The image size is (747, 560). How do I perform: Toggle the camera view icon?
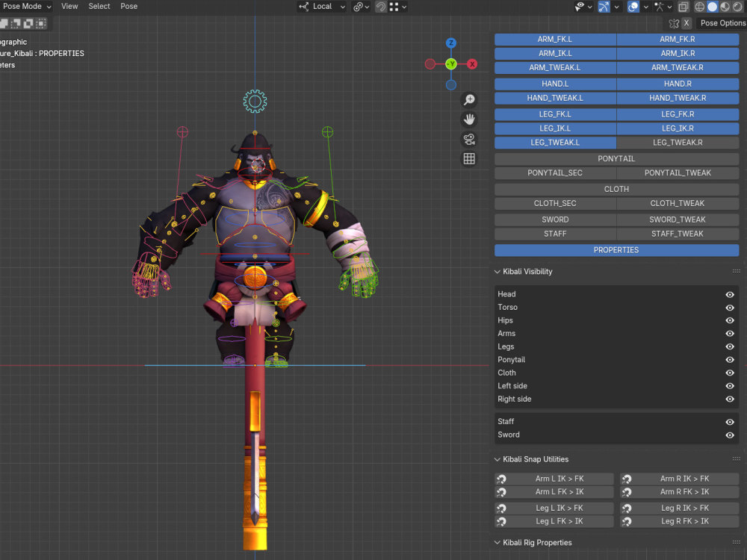click(x=469, y=139)
